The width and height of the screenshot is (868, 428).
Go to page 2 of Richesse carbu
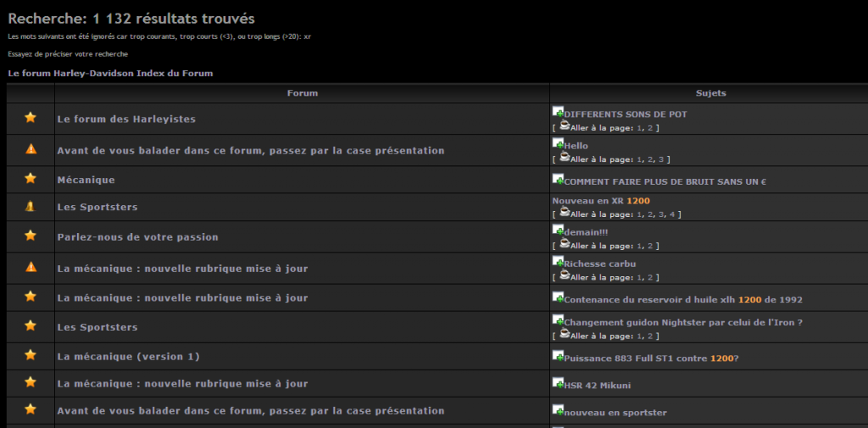tap(650, 277)
